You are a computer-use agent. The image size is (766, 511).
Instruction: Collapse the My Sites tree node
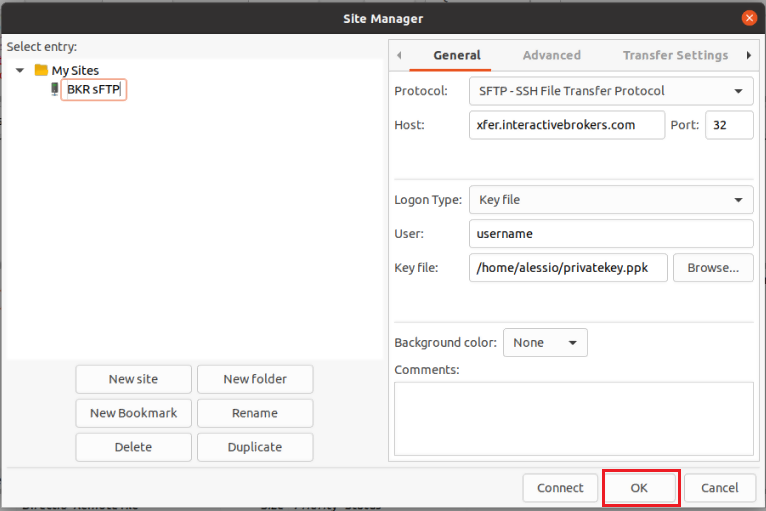click(20, 70)
